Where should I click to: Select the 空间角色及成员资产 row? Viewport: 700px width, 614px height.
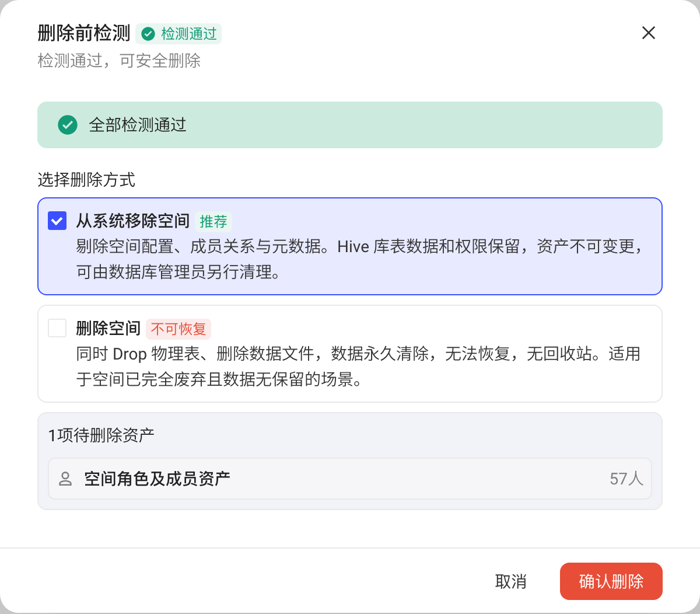click(350, 479)
